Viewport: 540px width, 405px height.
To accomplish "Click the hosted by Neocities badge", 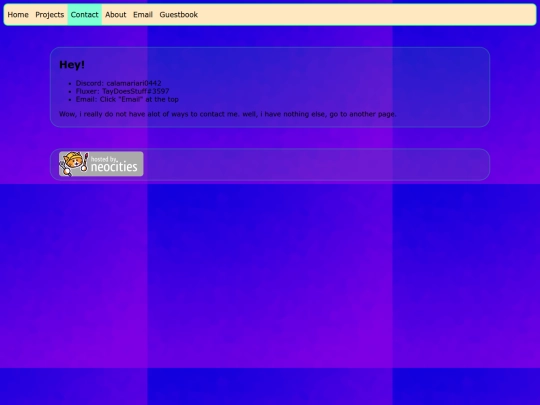I will [101, 164].
